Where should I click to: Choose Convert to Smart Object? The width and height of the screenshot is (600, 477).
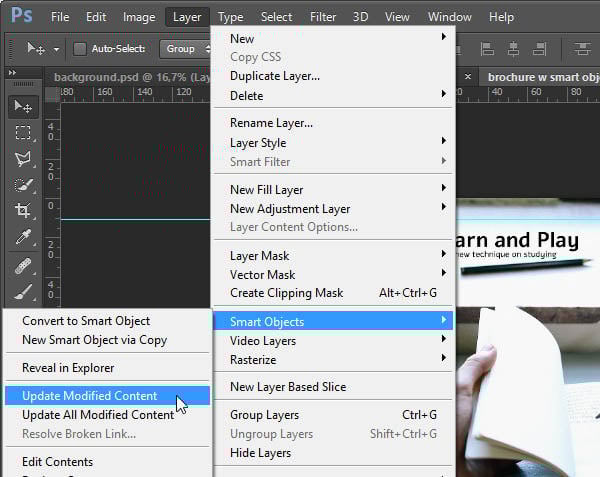click(108, 321)
